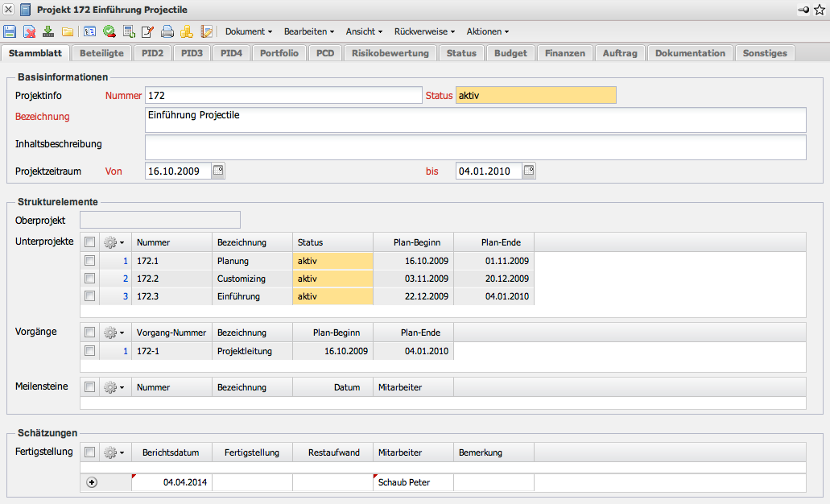Click the blue floppy disk save icon
830x504 pixels.
point(10,32)
